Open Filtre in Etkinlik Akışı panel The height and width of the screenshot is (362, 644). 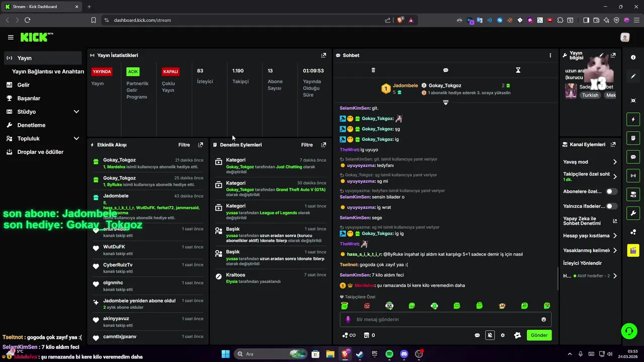point(184,145)
